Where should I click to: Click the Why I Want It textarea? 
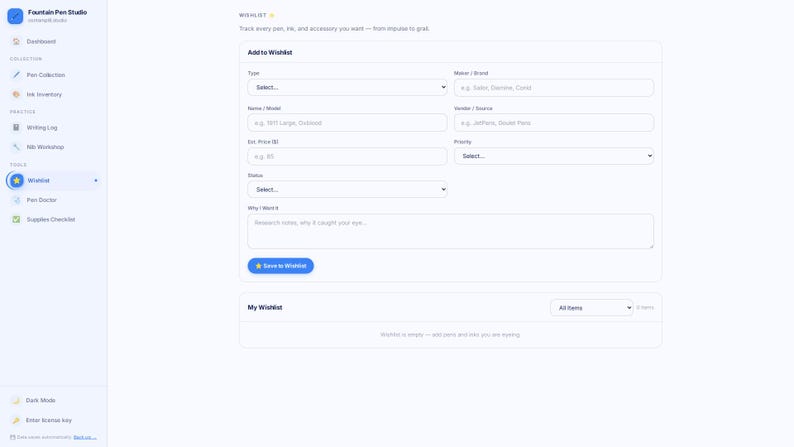coord(450,231)
